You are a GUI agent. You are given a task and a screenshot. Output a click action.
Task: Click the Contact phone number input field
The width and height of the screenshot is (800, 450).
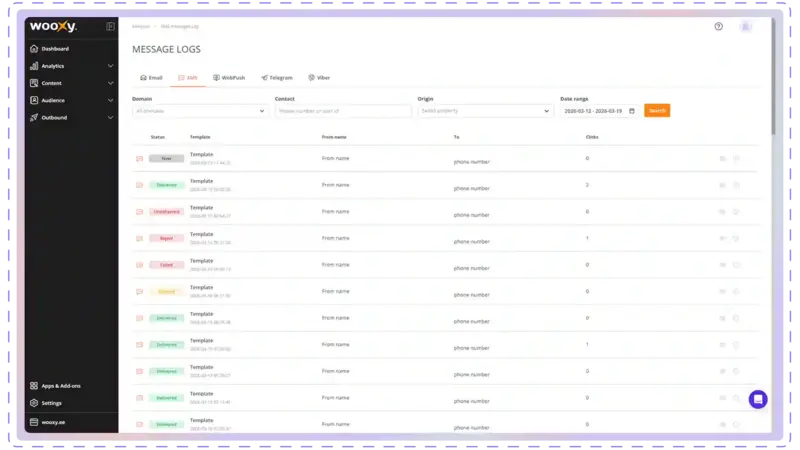(343, 111)
